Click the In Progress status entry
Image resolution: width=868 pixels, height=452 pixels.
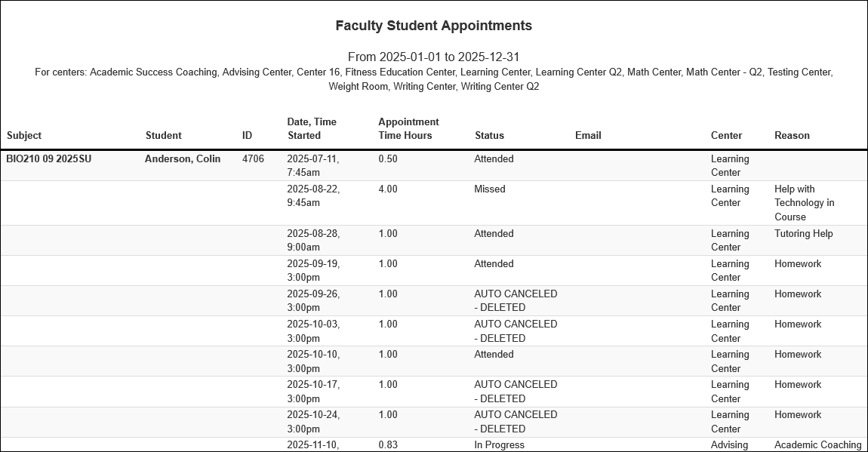[x=499, y=445]
